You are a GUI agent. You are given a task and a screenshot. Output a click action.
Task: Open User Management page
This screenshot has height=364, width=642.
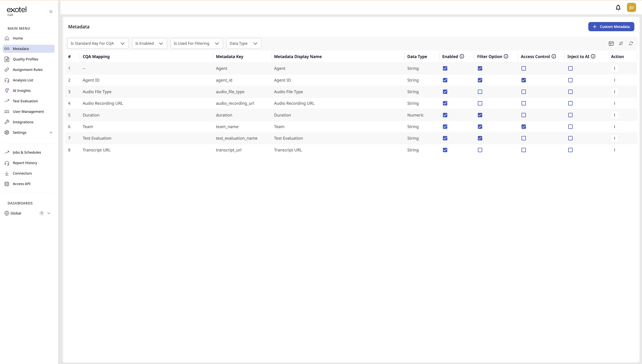click(29, 112)
